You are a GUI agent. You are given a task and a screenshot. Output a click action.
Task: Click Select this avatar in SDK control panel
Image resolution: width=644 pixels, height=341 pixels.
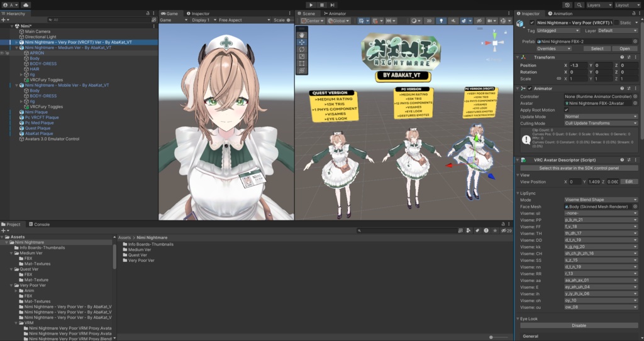pos(579,168)
